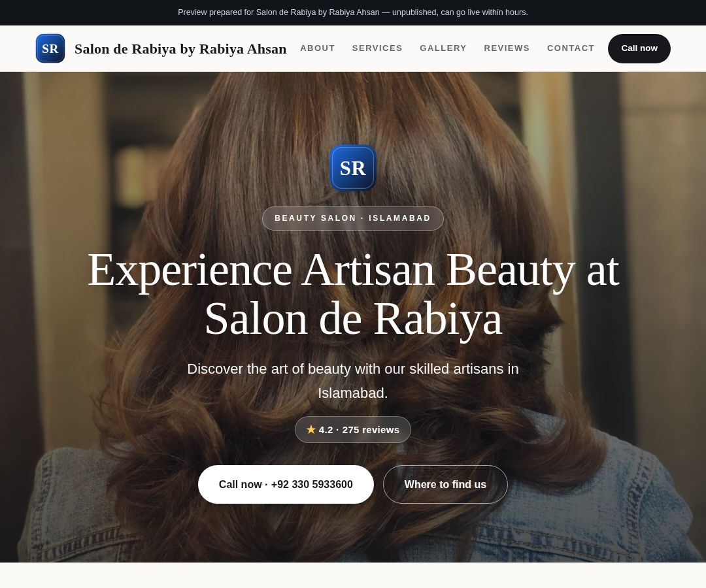Image resolution: width=706 pixels, height=588 pixels.
Task: Open the Gallery navigation link
Action: click(x=443, y=48)
